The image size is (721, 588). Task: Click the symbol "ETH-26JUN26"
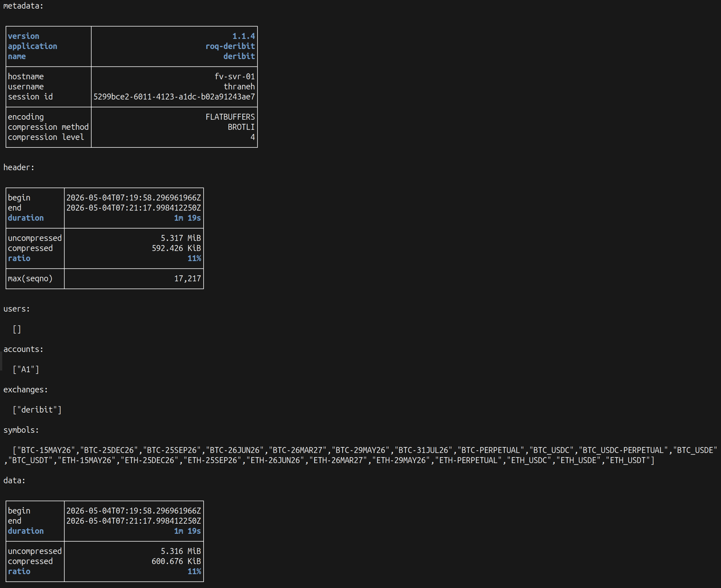click(275, 460)
